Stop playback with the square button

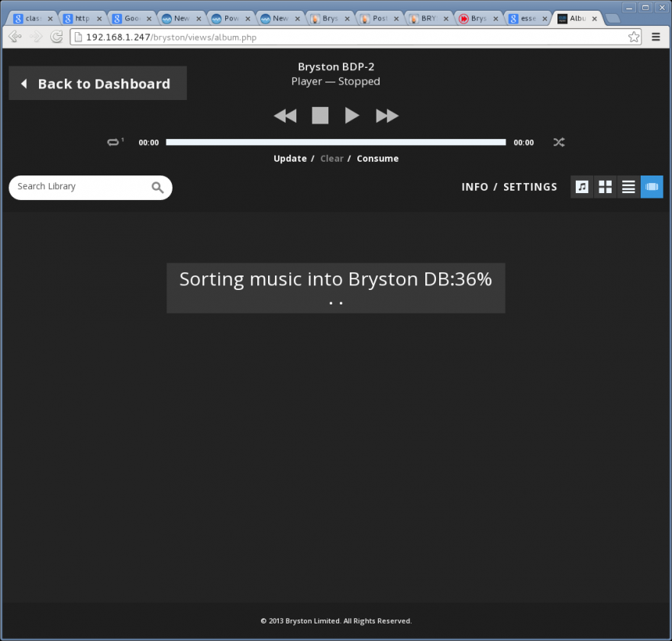[x=320, y=116]
